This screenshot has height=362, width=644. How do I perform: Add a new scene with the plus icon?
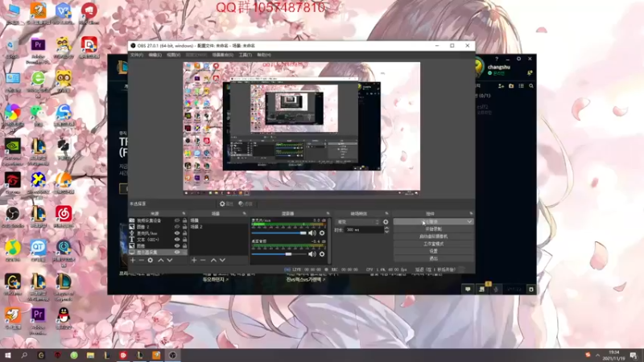pos(194,260)
